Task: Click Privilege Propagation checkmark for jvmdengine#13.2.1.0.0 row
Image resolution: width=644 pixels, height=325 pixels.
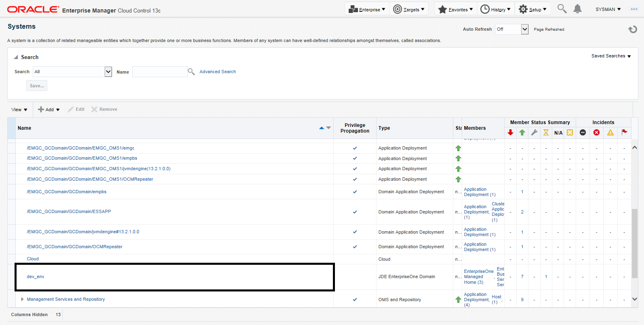Action: tap(355, 232)
